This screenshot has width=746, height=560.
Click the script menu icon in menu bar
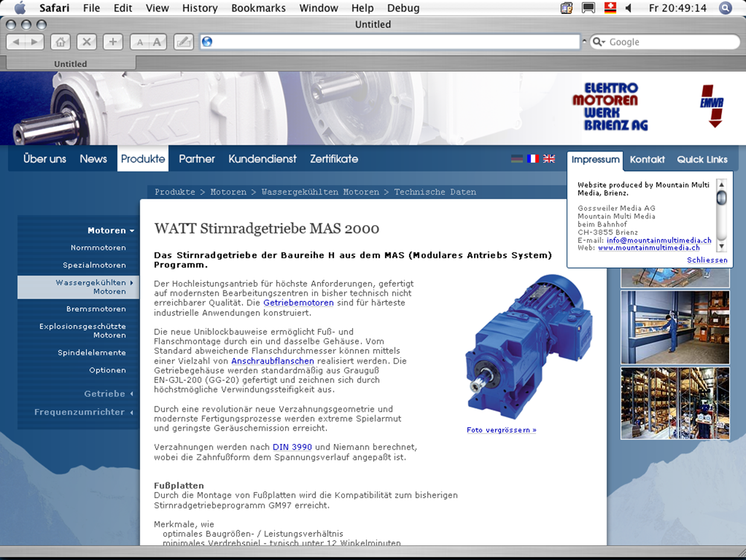pos(566,8)
